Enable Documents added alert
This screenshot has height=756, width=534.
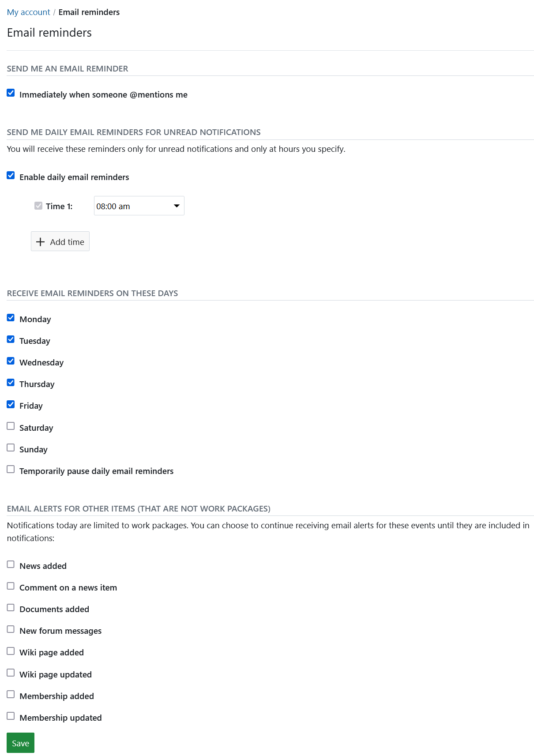tap(11, 608)
